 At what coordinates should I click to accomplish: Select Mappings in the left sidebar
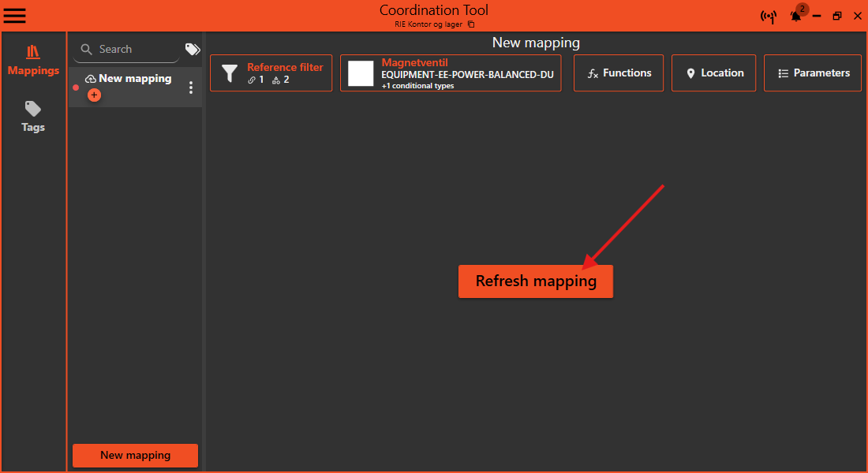(32, 59)
